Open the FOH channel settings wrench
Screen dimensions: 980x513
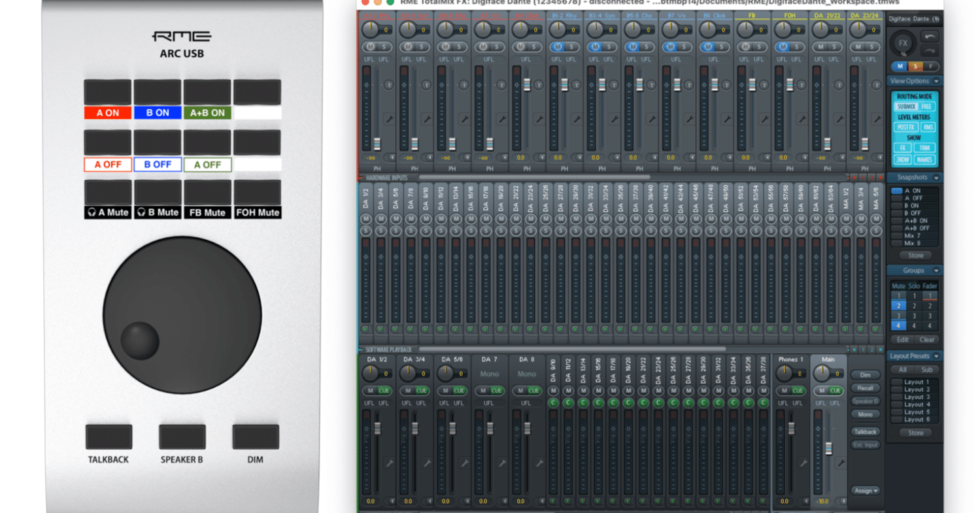pos(802,118)
